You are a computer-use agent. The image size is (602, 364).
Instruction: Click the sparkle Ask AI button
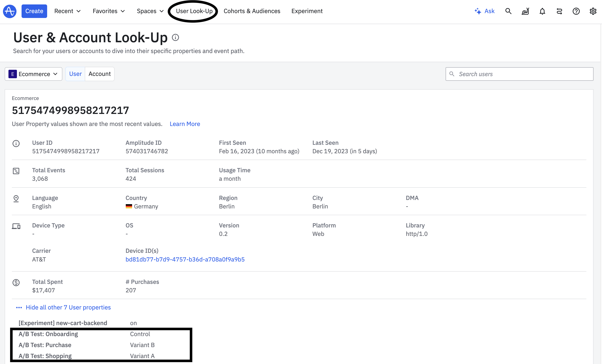click(484, 11)
